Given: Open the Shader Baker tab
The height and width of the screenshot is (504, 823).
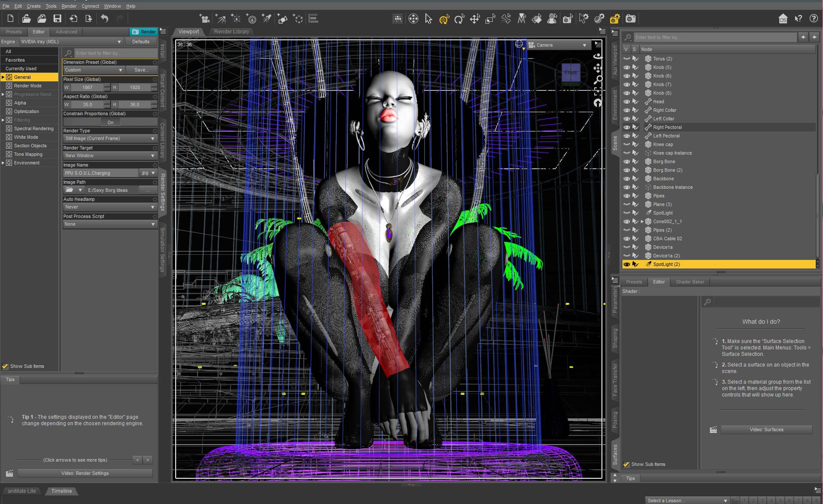Looking at the screenshot, I should point(690,282).
